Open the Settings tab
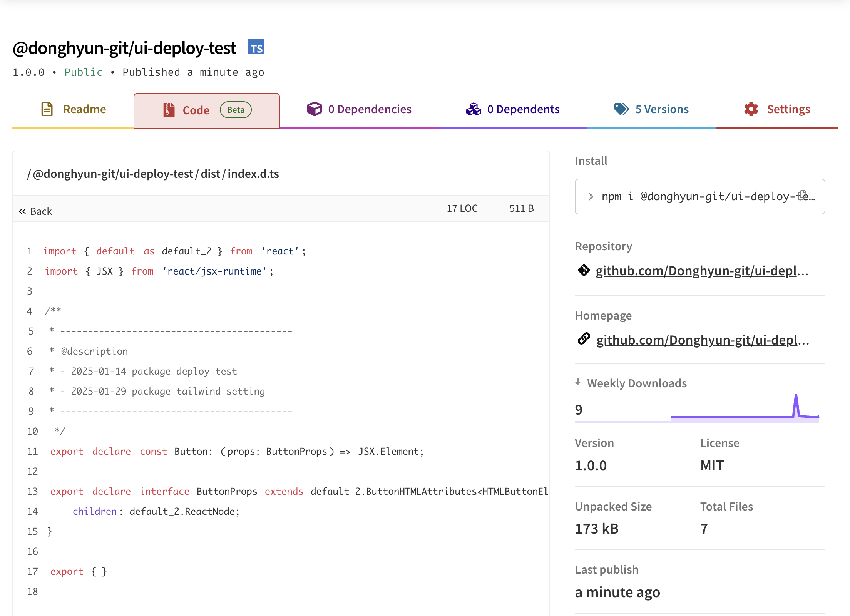Image resolution: width=850 pixels, height=616 pixels. [788, 109]
